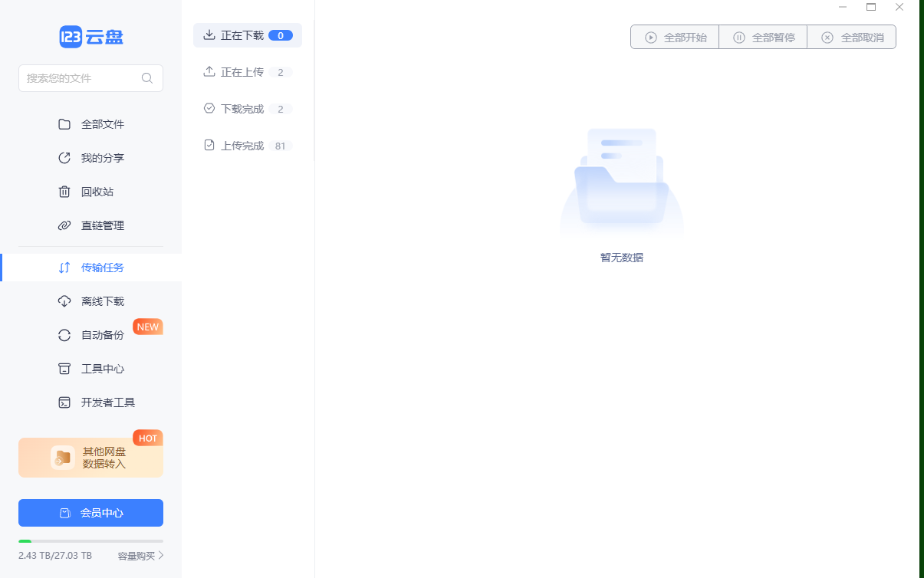924x578 pixels.
Task: Click the 全部文件 folder icon
Action: (x=64, y=124)
